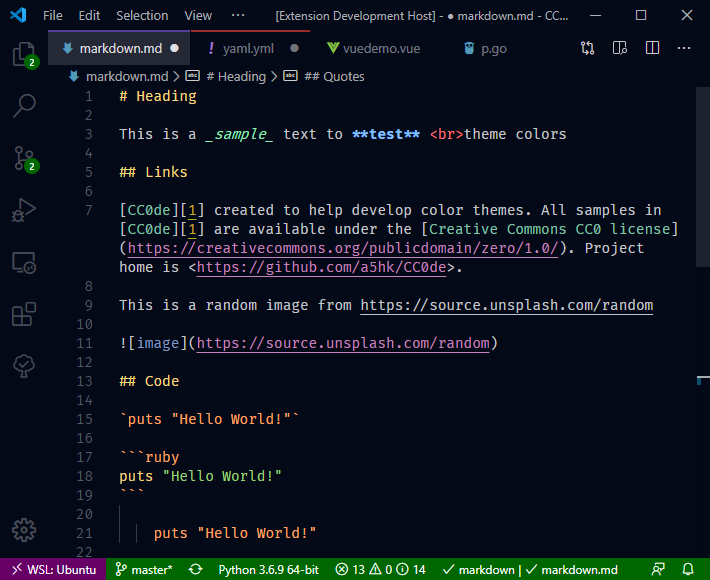Viewport: 710px width, 580px height.
Task: Click the first [CC0de] reference on line 7
Action: 149,211
